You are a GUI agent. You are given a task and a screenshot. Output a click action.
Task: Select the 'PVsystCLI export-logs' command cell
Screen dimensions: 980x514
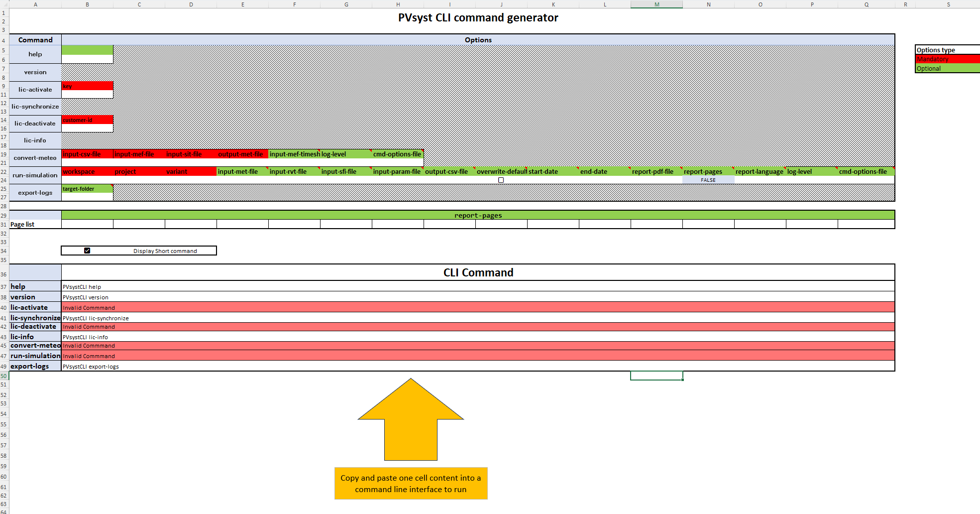(x=478, y=366)
